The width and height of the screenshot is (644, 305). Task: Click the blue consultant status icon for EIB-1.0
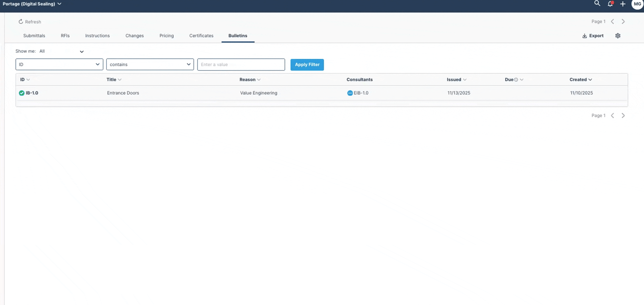click(x=350, y=93)
